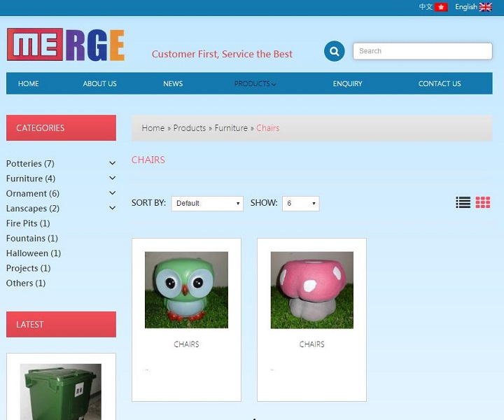The height and width of the screenshot is (420, 504).
Task: Click Home in the breadcrumb
Action: (x=153, y=128)
